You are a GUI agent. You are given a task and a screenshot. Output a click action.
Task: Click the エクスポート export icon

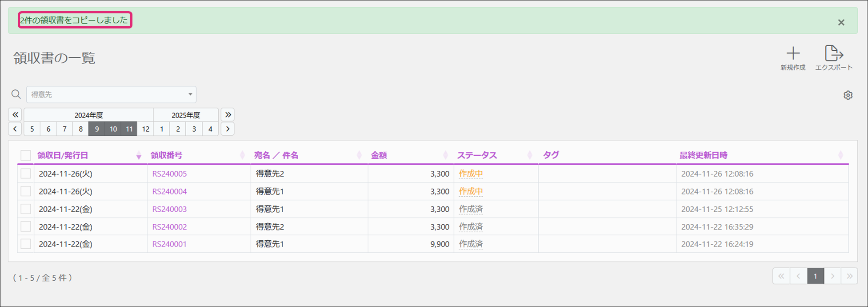coord(833,54)
